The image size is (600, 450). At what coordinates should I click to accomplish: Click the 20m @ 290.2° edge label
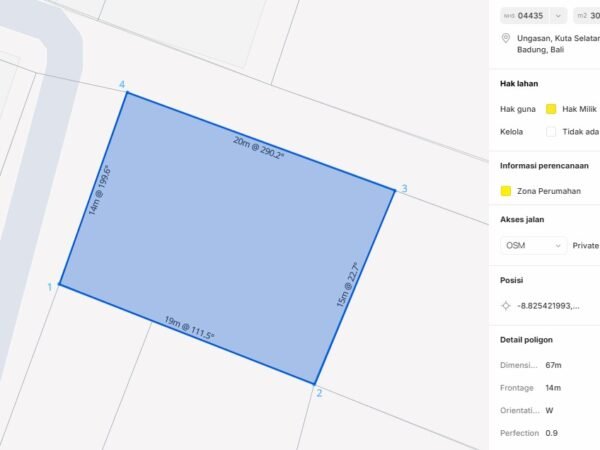(259, 149)
